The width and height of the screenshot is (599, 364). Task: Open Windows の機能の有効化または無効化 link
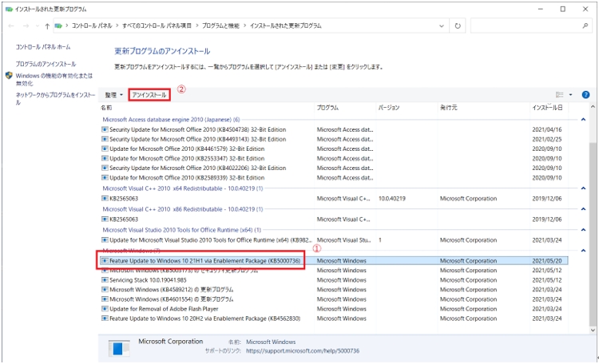pyautogui.click(x=54, y=79)
